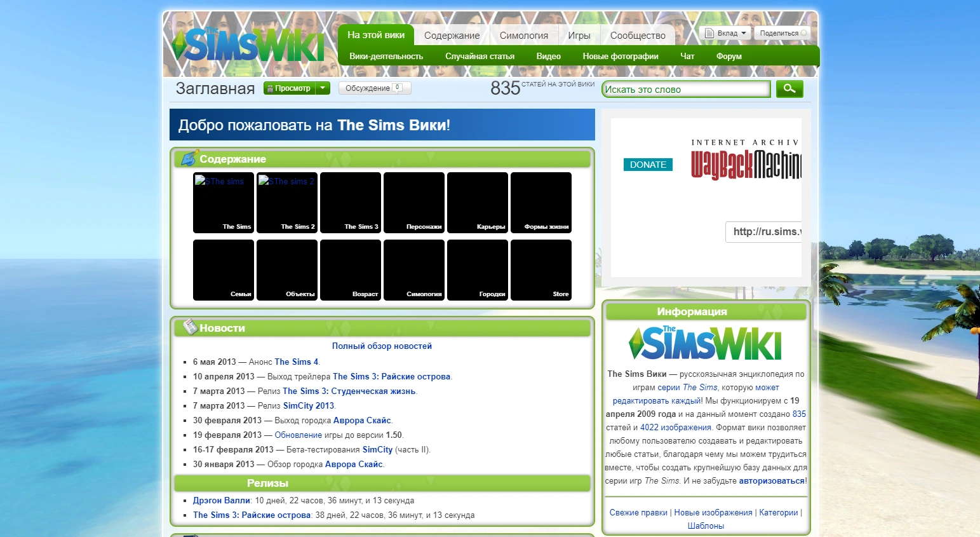The width and height of the screenshot is (980, 537).
Task: Open SimCity beta-testing link
Action: click(377, 449)
